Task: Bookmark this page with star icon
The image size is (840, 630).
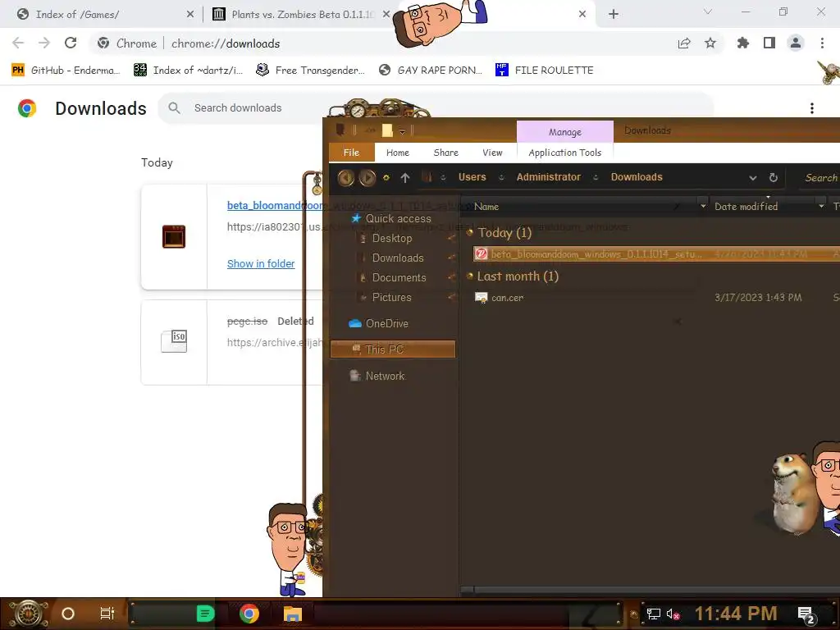Action: click(710, 43)
